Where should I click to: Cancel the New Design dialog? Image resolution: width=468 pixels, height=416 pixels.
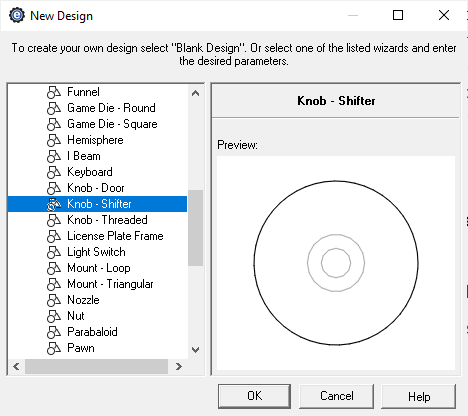click(x=336, y=396)
